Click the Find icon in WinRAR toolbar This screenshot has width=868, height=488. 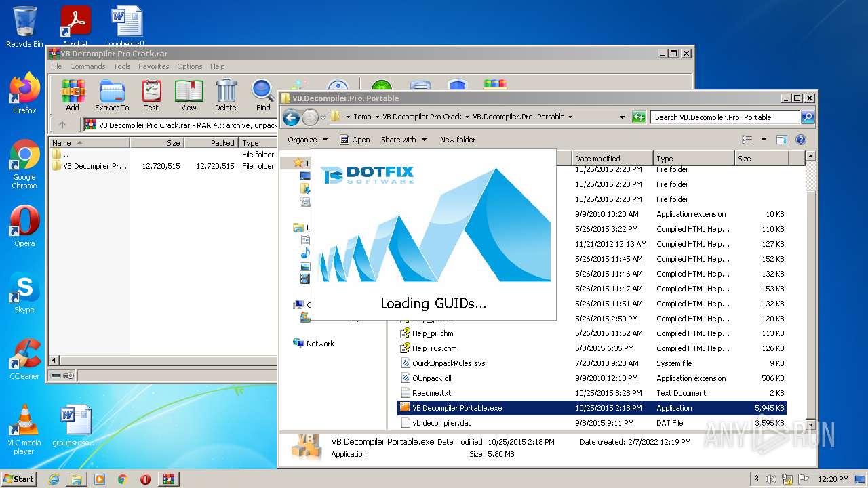coord(263,95)
